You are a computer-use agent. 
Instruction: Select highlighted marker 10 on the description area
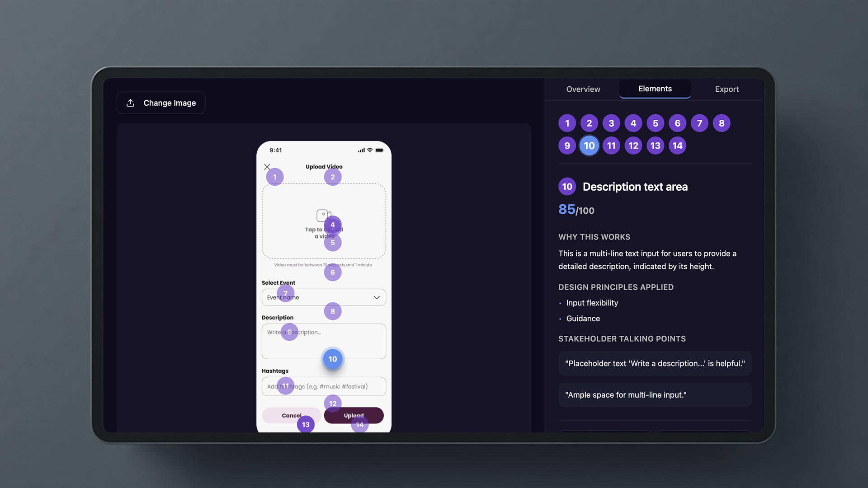point(333,359)
